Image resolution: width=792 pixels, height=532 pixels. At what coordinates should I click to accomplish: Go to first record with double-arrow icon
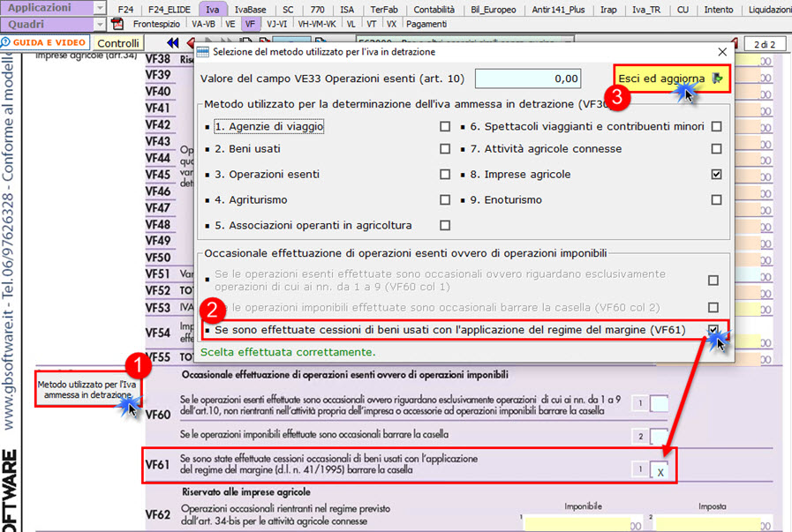(173, 43)
